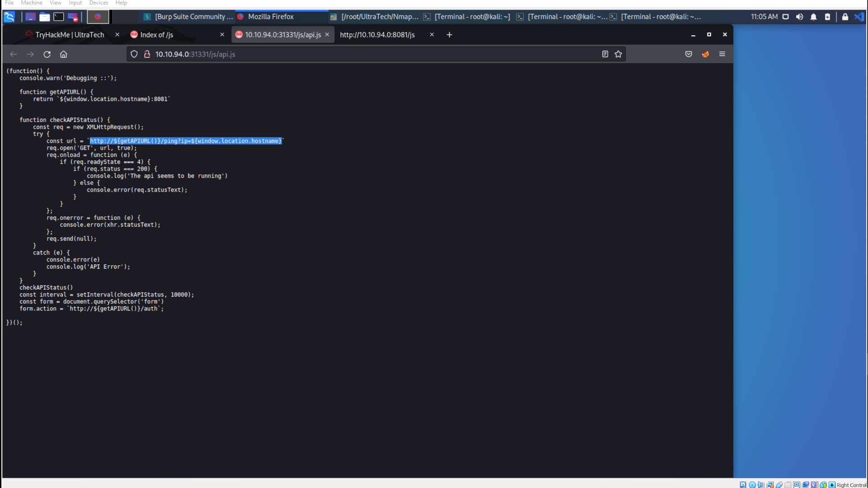
Task: Launch the terminal emulator from the taskbar
Action: point(58,17)
